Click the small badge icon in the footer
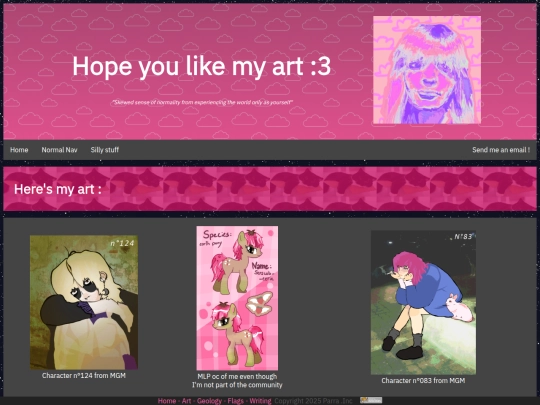Screen dimensions: 540x405 371,400
